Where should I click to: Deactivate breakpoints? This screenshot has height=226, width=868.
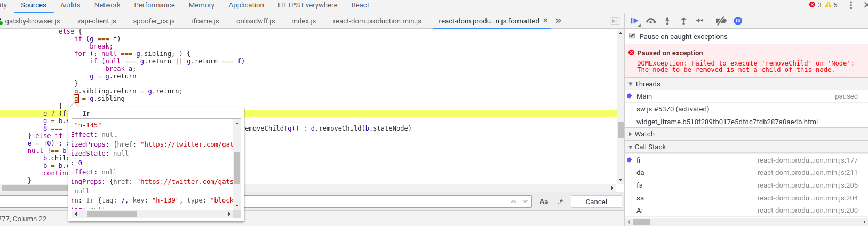point(721,21)
